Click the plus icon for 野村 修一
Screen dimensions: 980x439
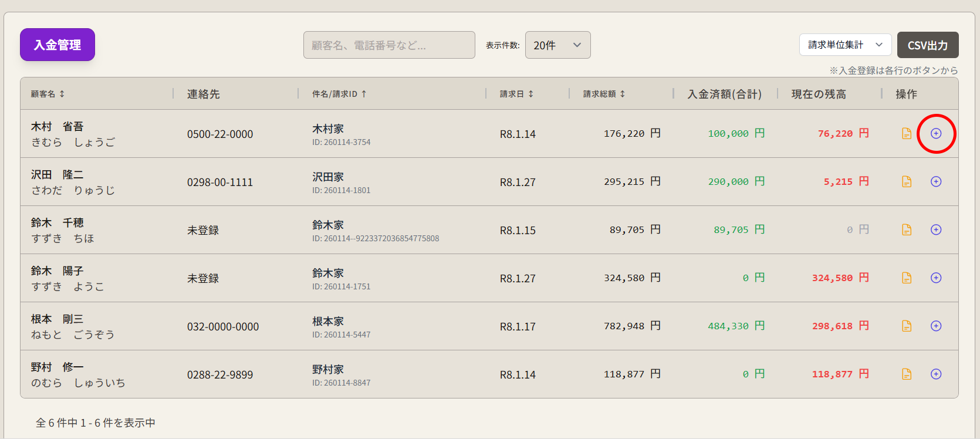click(936, 374)
